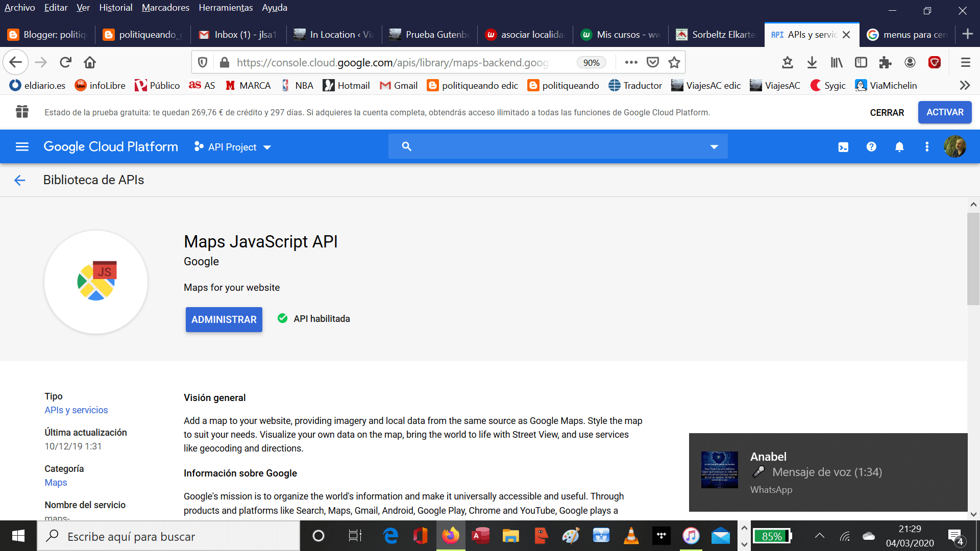Show site security padlock information
Viewport: 980px width, 551px height.
tap(224, 62)
